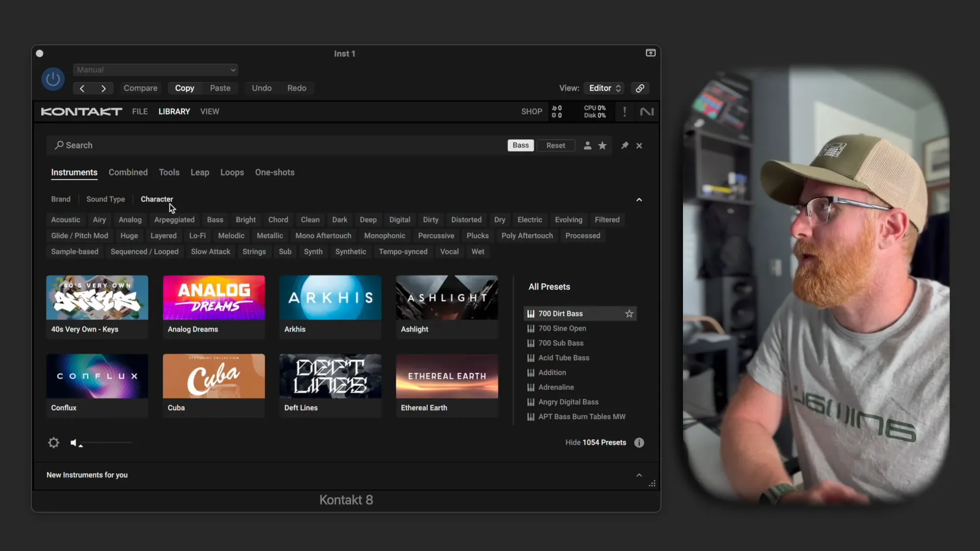Image resolution: width=980 pixels, height=551 pixels.
Task: Click the presets info icon
Action: coord(639,442)
